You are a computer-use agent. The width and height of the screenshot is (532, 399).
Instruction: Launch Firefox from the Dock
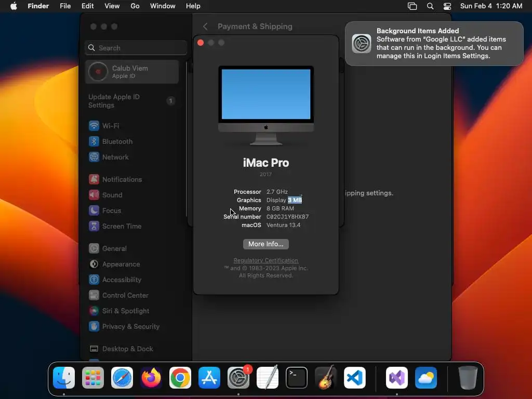[x=151, y=378]
